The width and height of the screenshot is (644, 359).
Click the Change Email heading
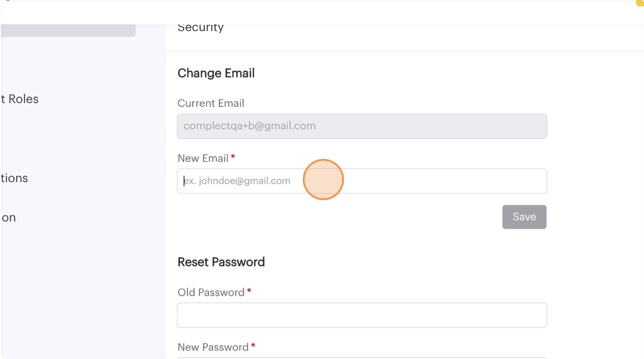click(x=216, y=73)
